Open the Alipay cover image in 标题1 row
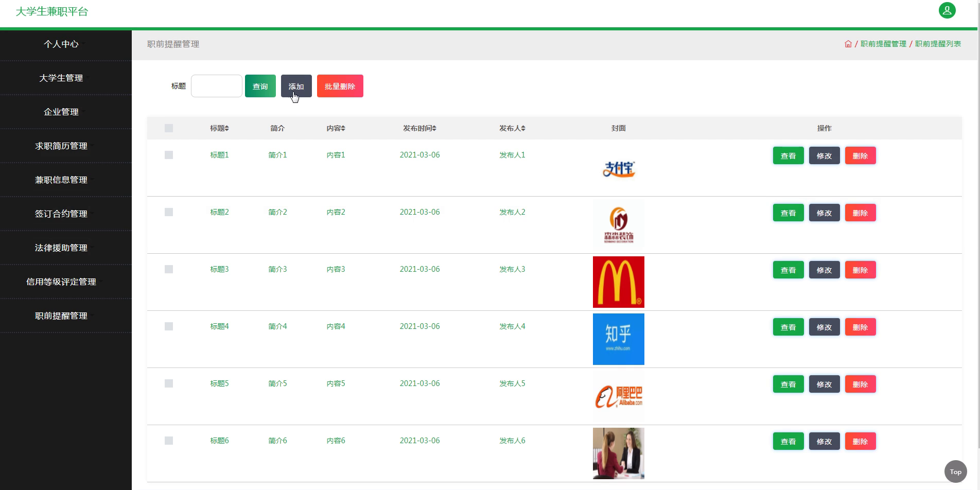Screen dimensions: 980x490 (x=619, y=168)
